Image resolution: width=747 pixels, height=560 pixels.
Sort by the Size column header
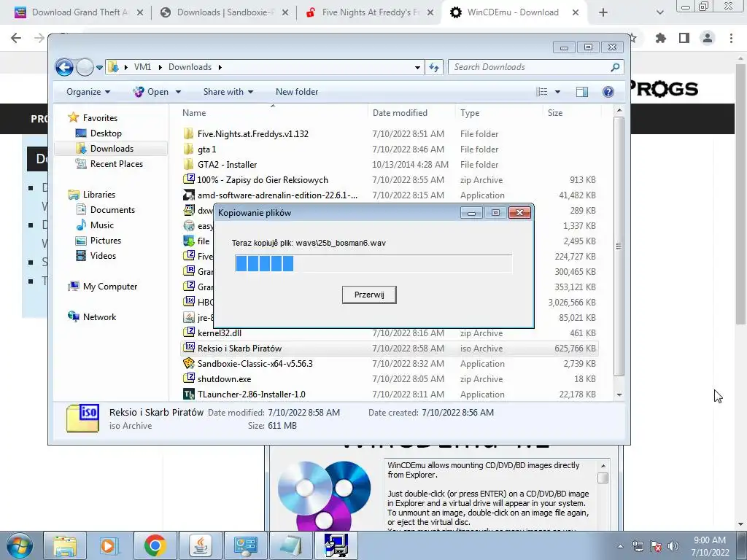click(555, 113)
